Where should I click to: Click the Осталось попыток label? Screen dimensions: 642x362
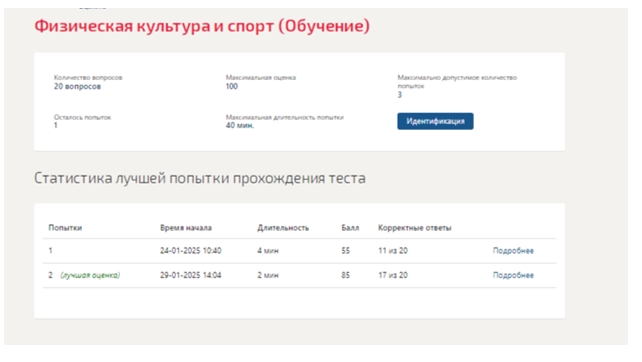pos(82,117)
